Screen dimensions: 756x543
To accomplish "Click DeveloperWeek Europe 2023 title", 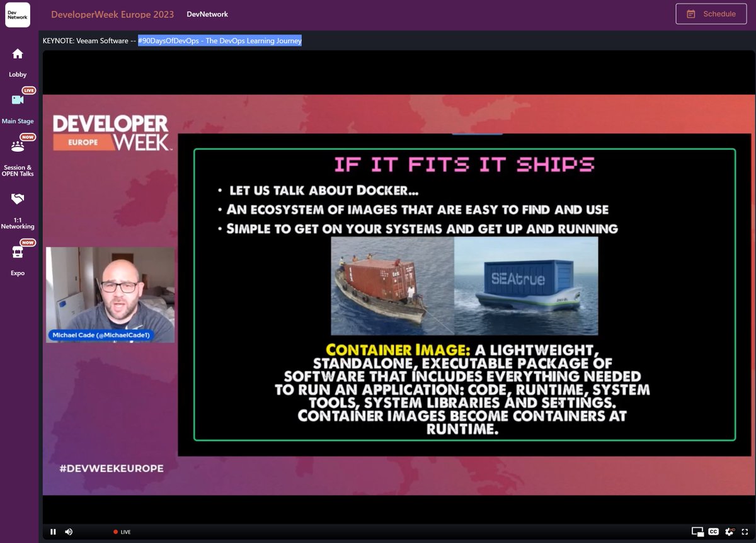I will click(x=114, y=14).
